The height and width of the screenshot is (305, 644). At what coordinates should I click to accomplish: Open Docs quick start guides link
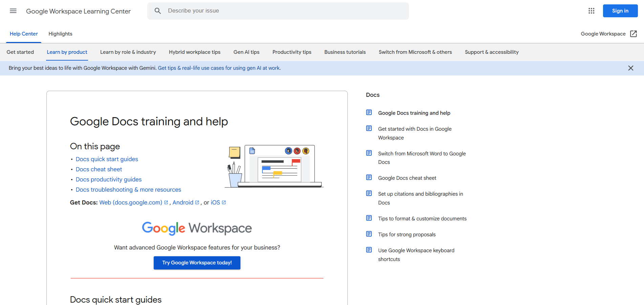[107, 159]
